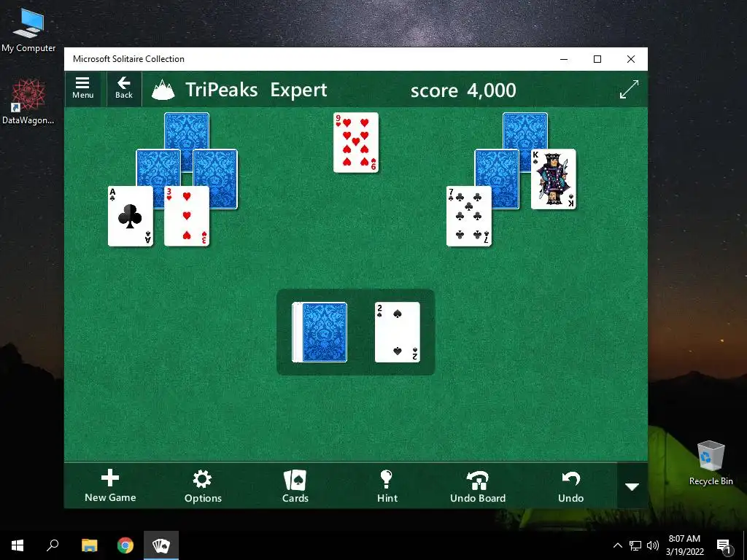Launch Chrome from the taskbar
The image size is (747, 560).
[x=125, y=545]
